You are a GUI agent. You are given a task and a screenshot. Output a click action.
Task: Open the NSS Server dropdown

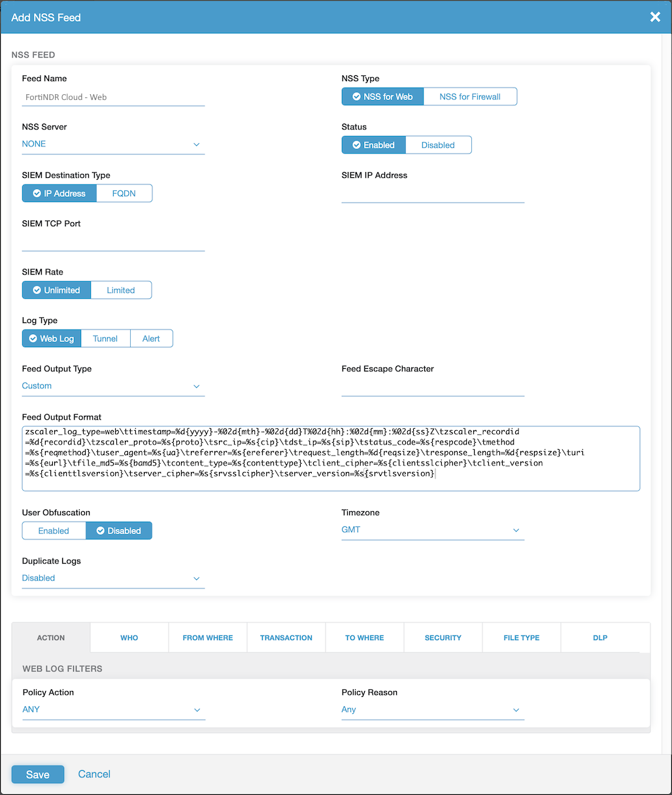tap(113, 143)
